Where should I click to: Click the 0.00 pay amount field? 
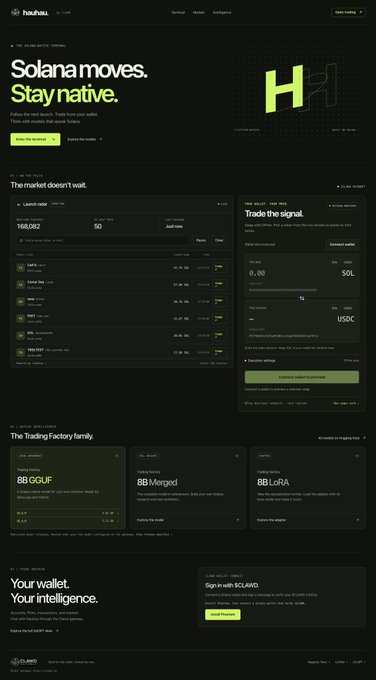click(x=257, y=273)
